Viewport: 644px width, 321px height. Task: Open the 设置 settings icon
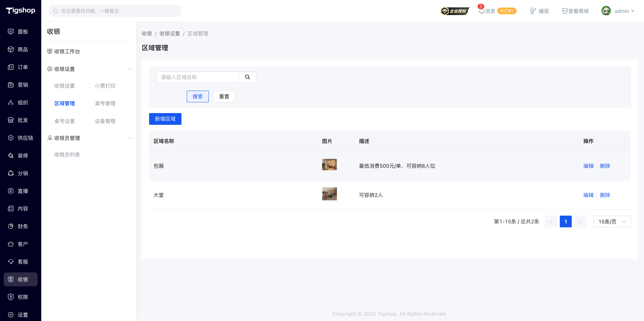coord(11,315)
